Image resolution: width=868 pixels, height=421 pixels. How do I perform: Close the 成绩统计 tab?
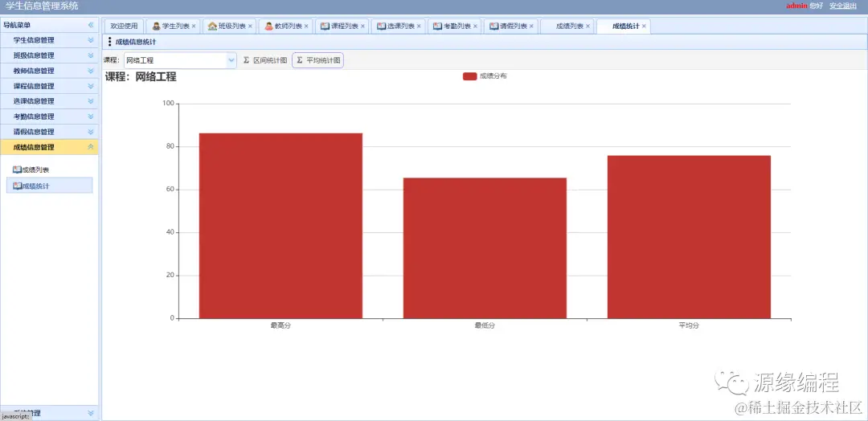[x=644, y=26]
